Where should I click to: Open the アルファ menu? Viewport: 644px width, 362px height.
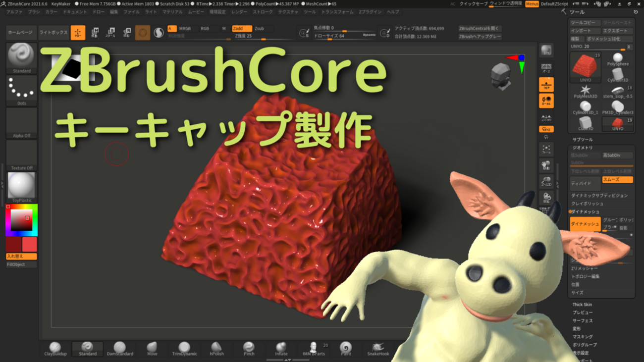[x=14, y=12]
